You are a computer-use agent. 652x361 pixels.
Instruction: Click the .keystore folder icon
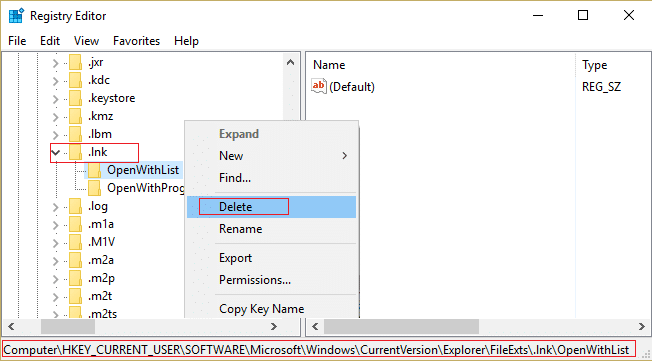[x=75, y=99]
